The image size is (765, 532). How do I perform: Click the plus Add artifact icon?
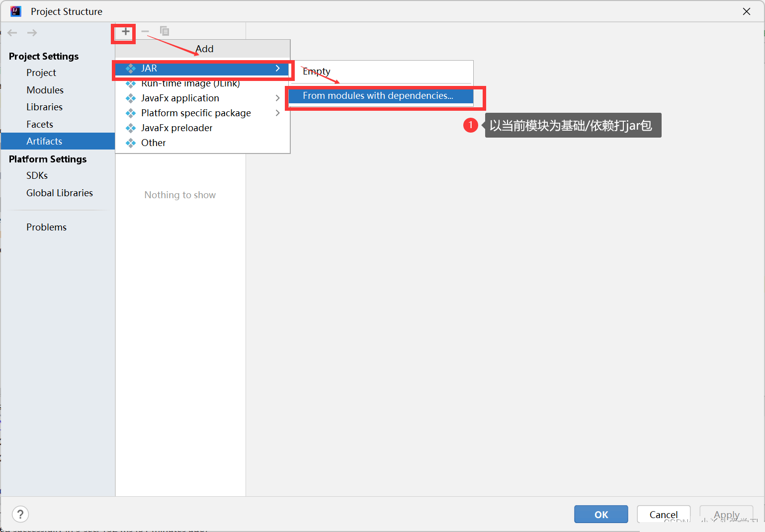126,32
